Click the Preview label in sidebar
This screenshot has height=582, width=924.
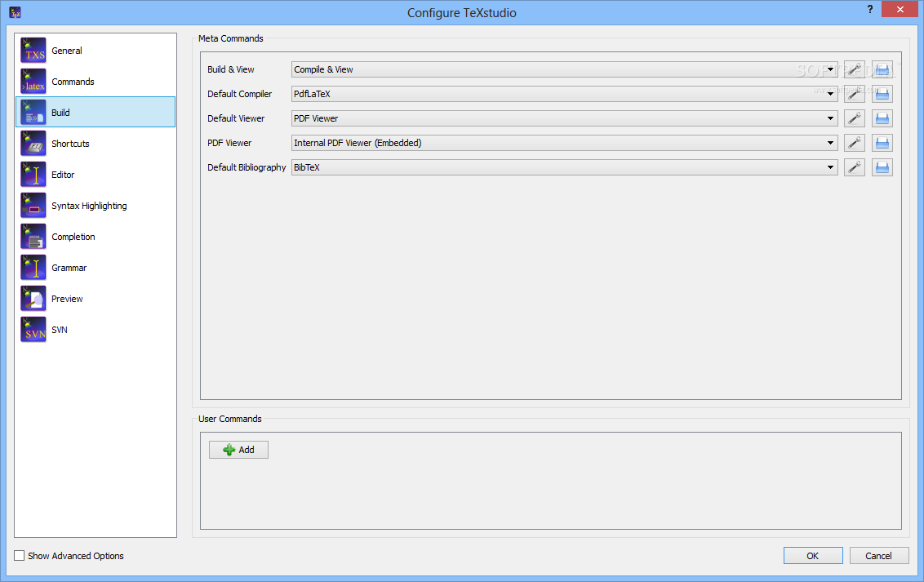pyautogui.click(x=67, y=299)
